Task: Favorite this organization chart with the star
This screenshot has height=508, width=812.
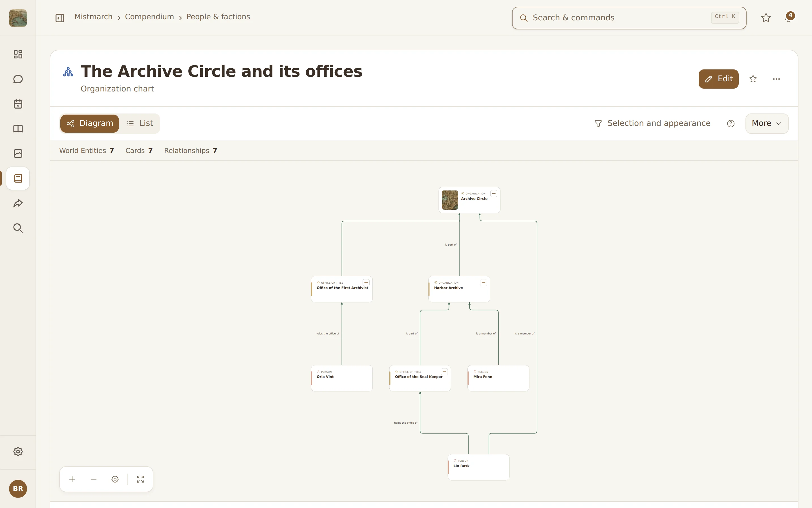Action: click(x=753, y=79)
